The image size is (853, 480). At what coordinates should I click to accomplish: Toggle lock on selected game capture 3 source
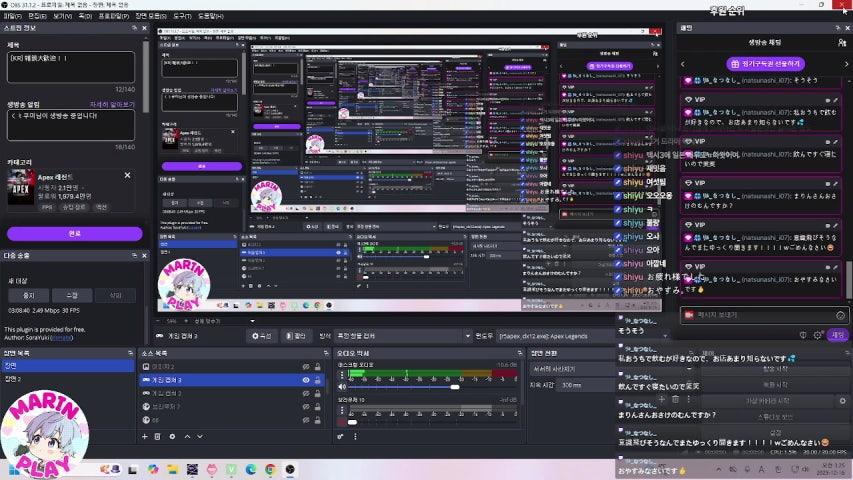click(318, 380)
